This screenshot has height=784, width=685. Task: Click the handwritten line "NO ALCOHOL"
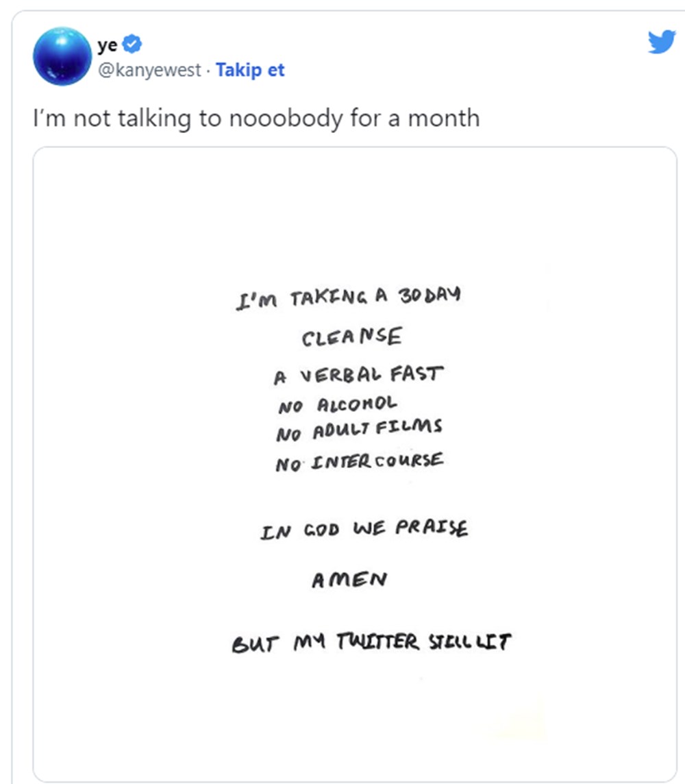(337, 405)
